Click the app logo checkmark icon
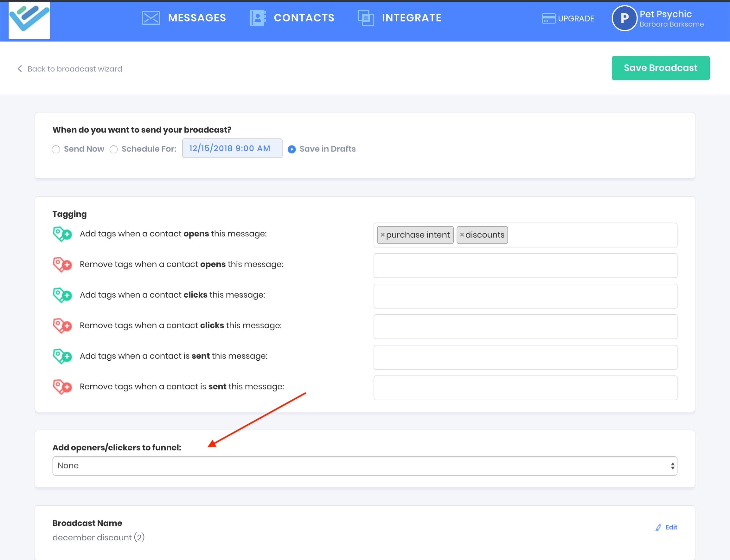Image resolution: width=730 pixels, height=560 pixels. click(29, 19)
